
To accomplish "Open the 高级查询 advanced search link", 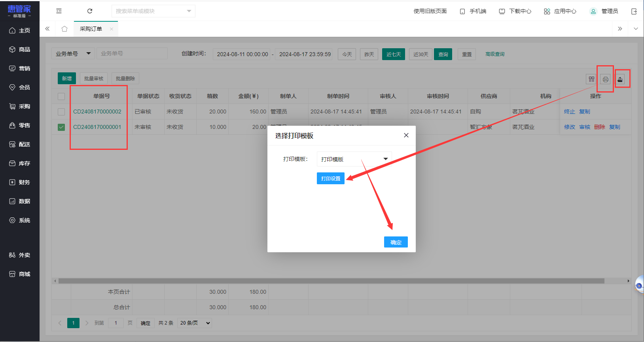I will point(495,54).
